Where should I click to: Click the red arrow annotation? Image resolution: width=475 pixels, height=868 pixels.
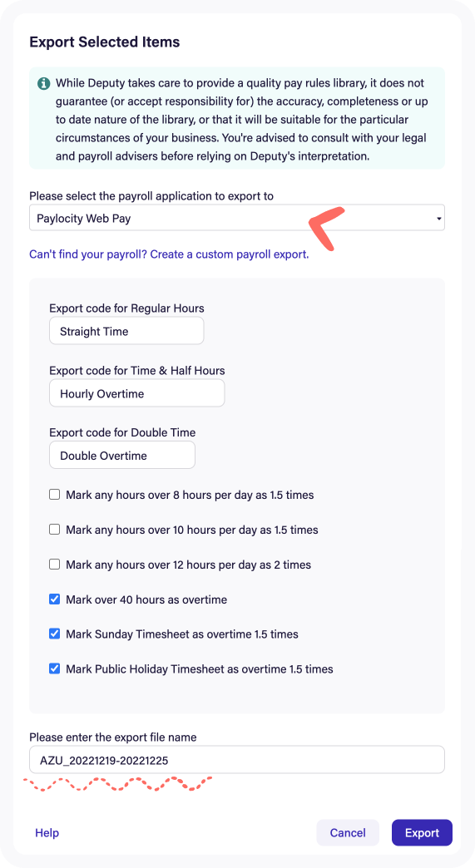(x=327, y=228)
